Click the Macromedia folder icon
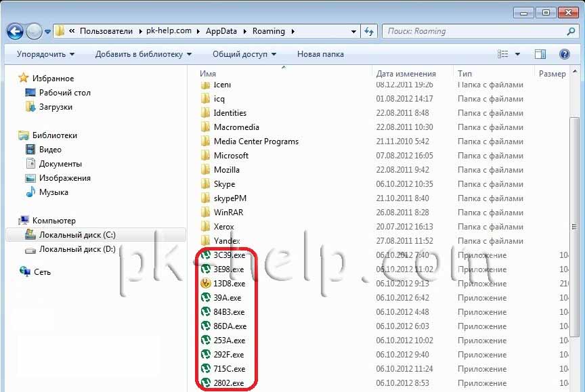The width and height of the screenshot is (585, 392). point(205,127)
